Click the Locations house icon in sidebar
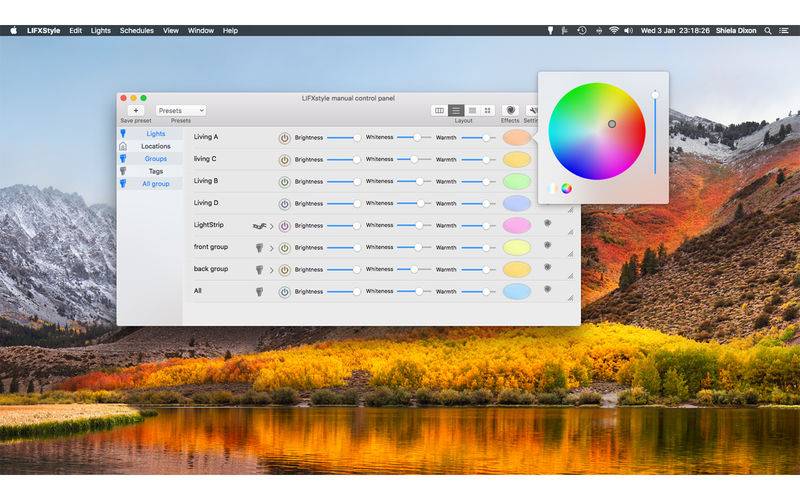The image size is (800, 500). (123, 146)
